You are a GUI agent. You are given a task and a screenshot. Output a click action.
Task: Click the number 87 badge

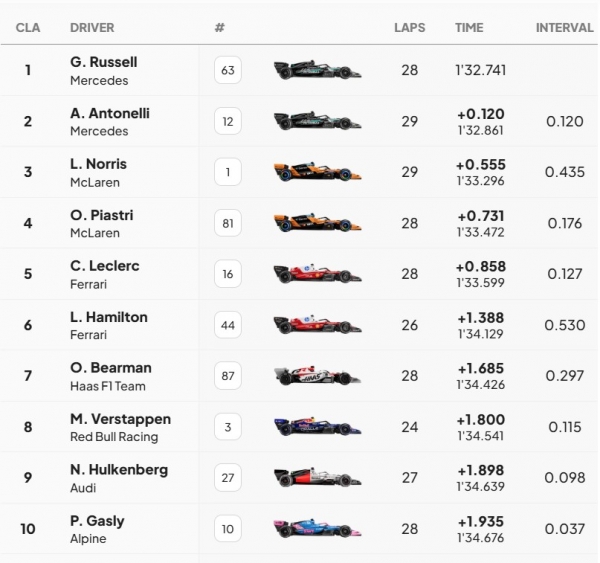(x=228, y=376)
